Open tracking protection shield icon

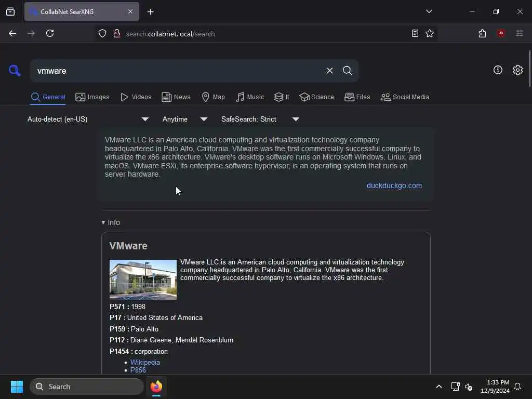102,34
